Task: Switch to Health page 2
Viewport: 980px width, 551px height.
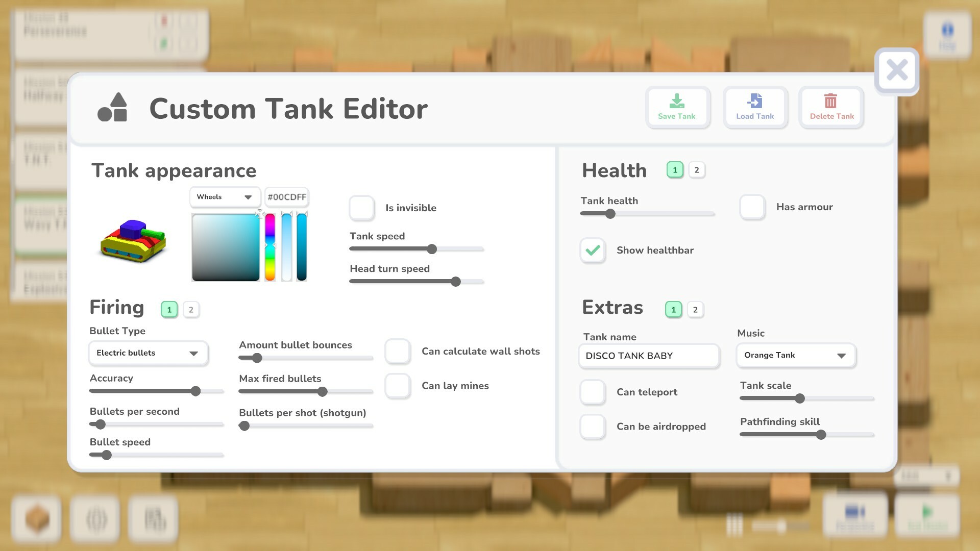Action: (x=697, y=170)
